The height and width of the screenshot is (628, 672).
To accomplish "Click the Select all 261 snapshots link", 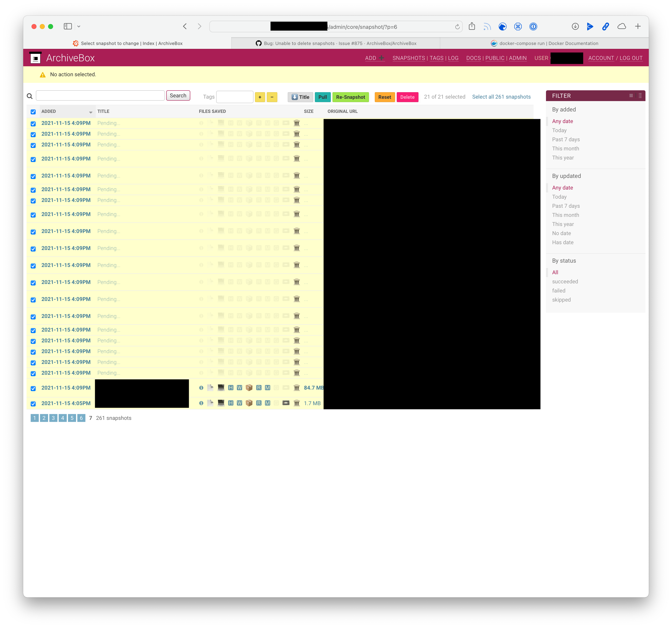I will point(501,97).
